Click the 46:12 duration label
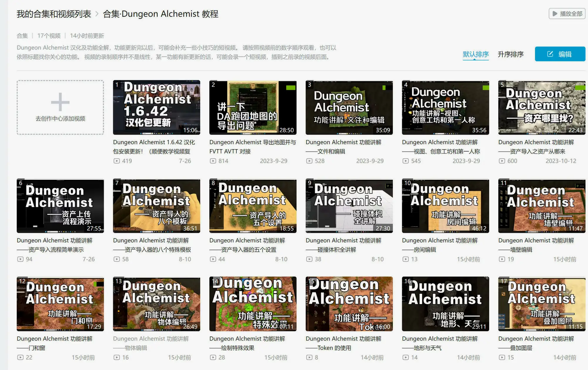Viewport: 588px width, 370px height. tap(479, 228)
